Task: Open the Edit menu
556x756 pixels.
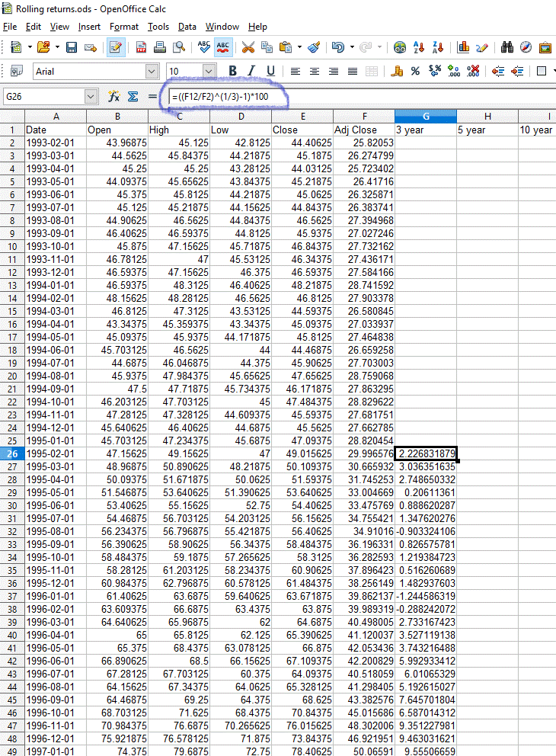Action: [34, 27]
